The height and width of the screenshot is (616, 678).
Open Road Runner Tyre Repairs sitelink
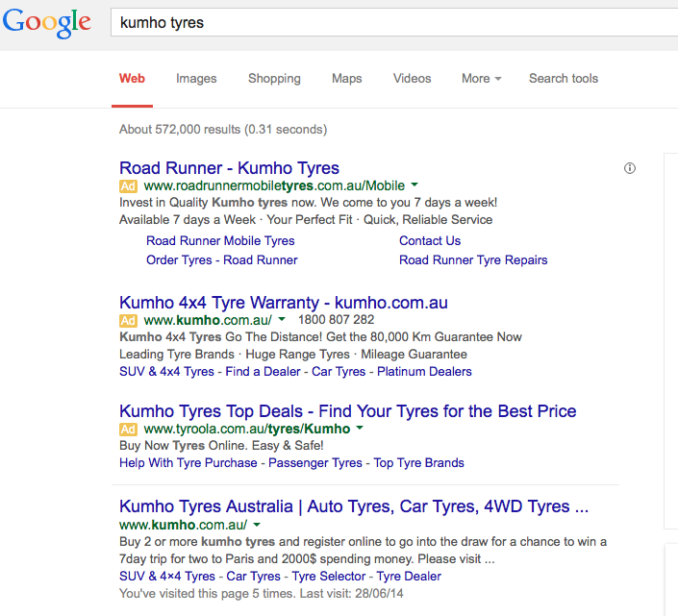click(x=473, y=260)
